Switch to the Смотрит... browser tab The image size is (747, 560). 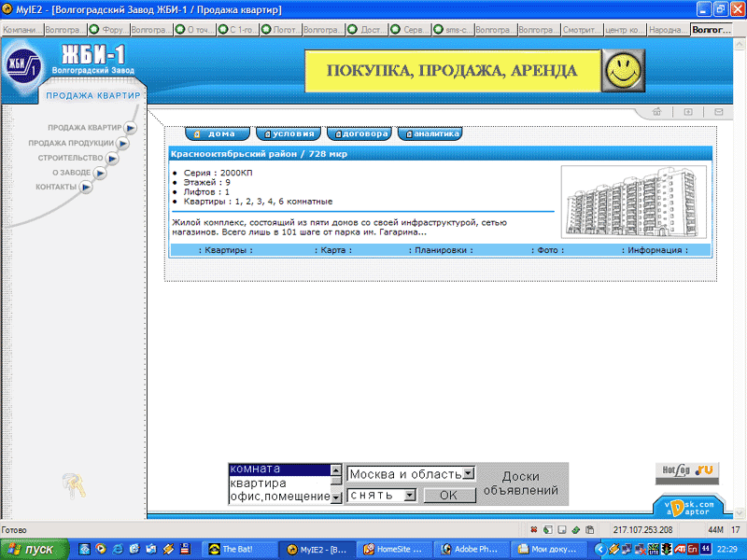[x=581, y=30]
